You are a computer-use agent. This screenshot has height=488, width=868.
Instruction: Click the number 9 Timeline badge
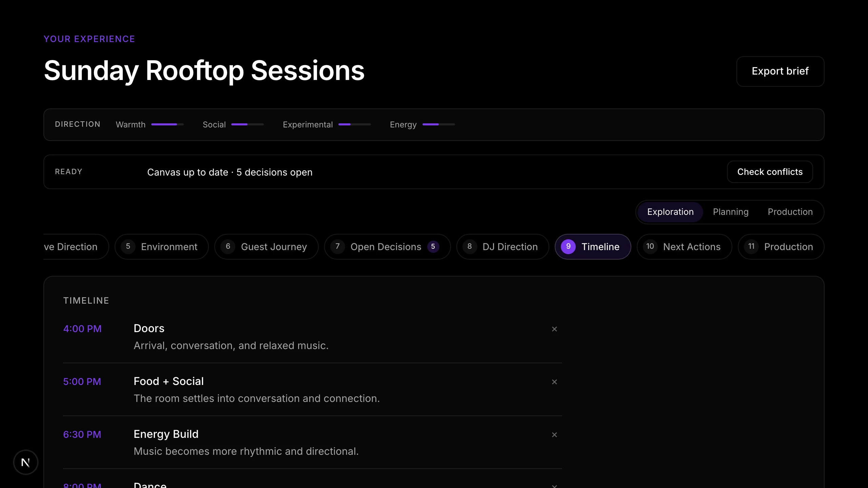568,247
